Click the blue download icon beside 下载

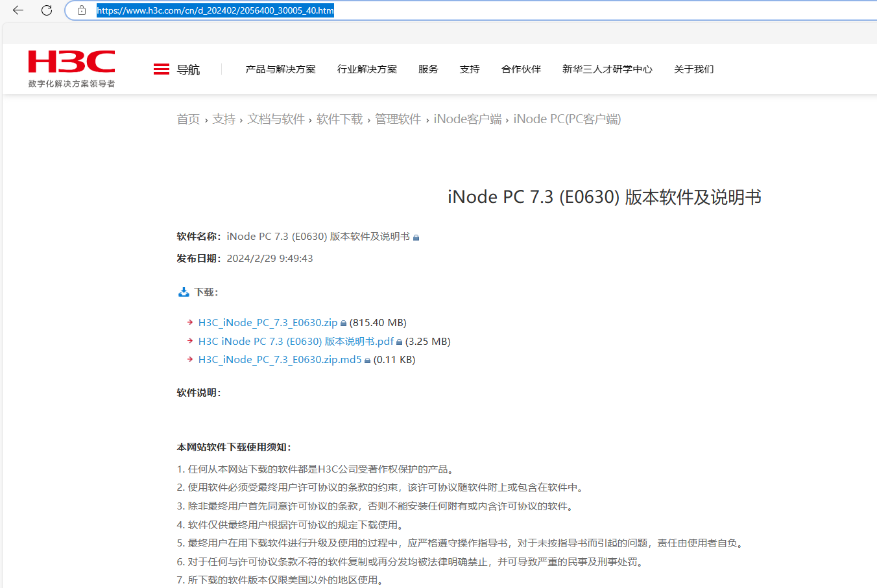[184, 292]
